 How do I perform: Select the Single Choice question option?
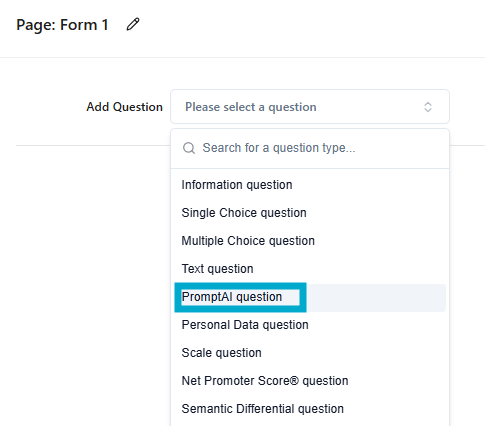pos(310,213)
